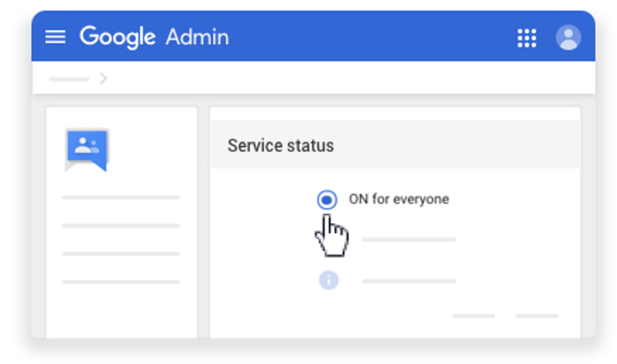The image size is (617, 364).
Task: Click the faded info icon
Action: pos(328,281)
